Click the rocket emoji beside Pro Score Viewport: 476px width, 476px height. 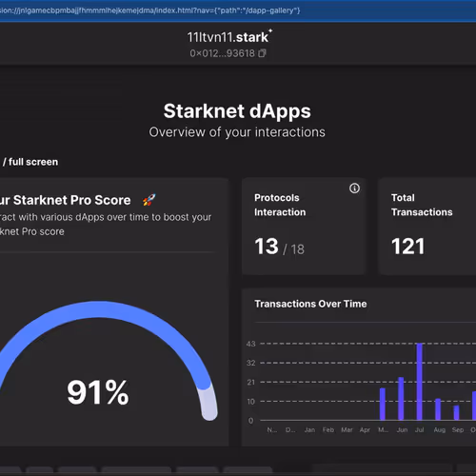coord(149,200)
